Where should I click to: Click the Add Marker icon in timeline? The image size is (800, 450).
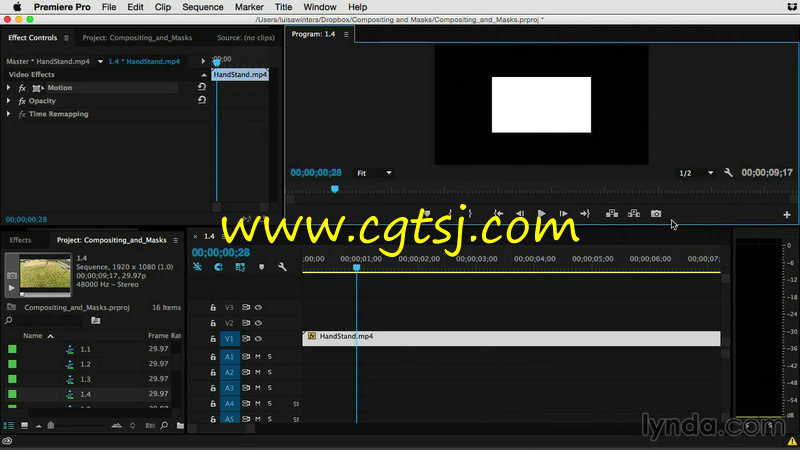pos(262,267)
